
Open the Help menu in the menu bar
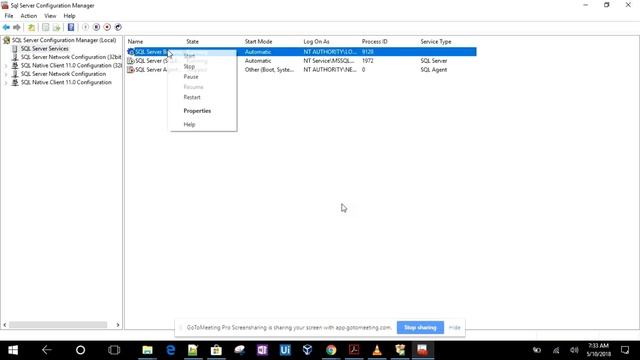pyautogui.click(x=69, y=16)
